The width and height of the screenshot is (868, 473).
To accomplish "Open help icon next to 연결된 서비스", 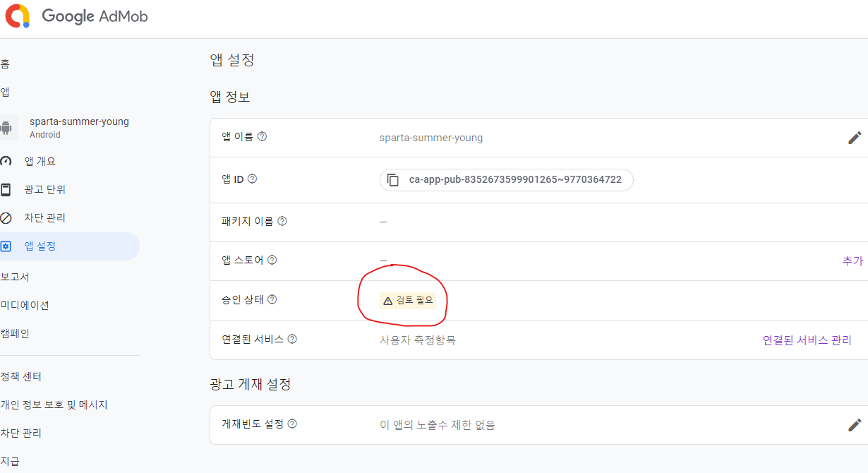I will (x=292, y=339).
